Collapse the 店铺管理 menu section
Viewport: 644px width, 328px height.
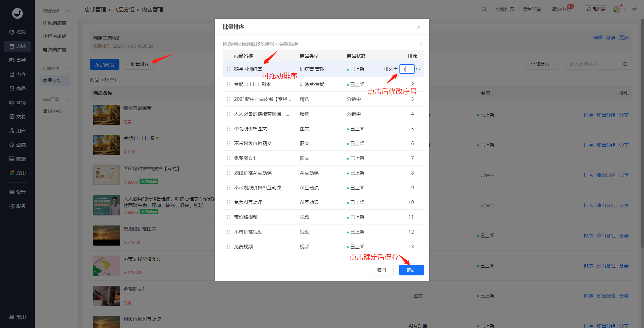point(67,68)
